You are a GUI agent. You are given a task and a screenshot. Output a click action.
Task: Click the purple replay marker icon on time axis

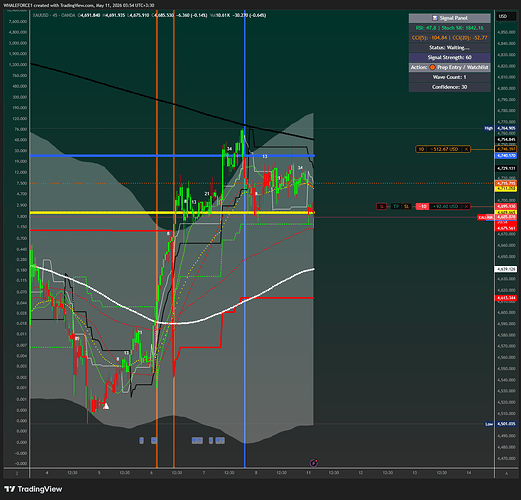click(x=314, y=463)
